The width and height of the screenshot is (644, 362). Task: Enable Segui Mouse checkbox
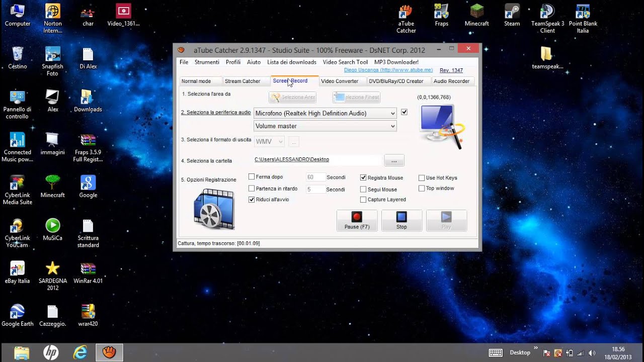click(x=363, y=190)
